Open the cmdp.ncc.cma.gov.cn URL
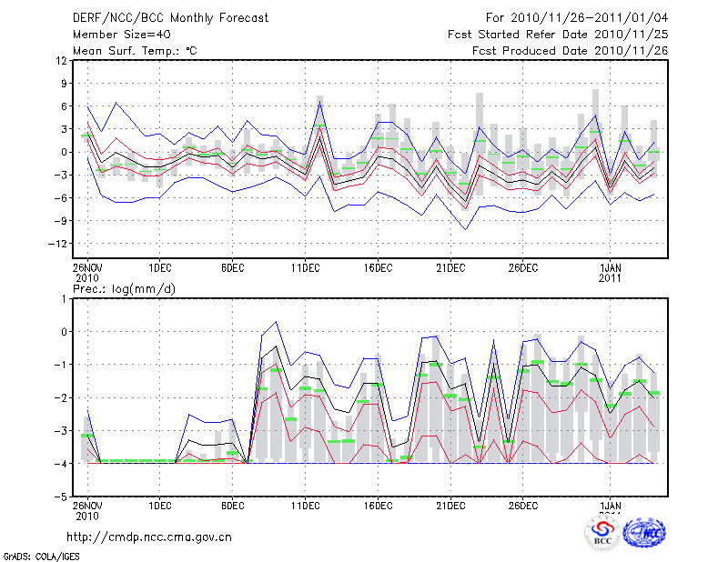Screen dimensions: 728x562 pos(148,537)
